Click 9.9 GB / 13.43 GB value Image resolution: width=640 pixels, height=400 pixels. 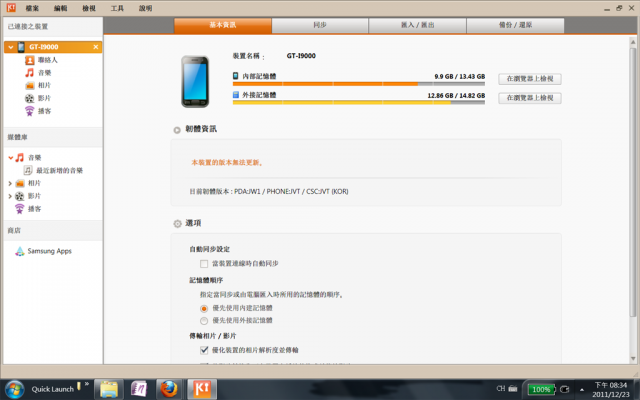click(x=460, y=76)
